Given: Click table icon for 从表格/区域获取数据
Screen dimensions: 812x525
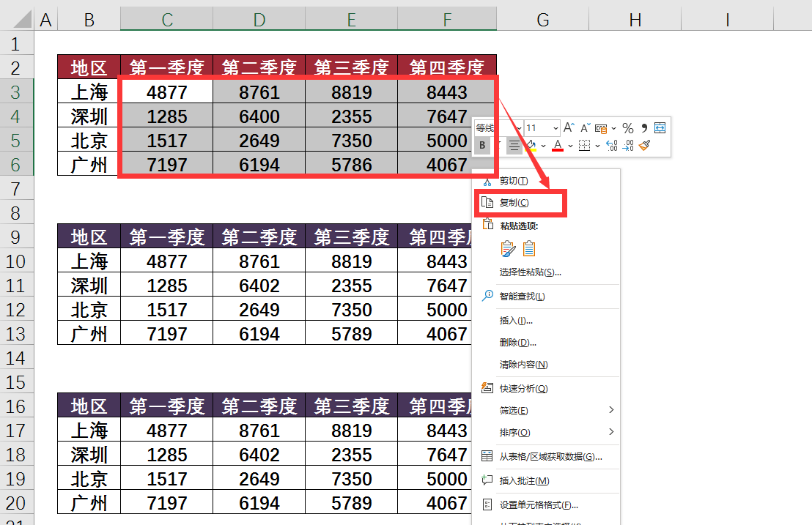Looking at the screenshot, I should [x=487, y=456].
